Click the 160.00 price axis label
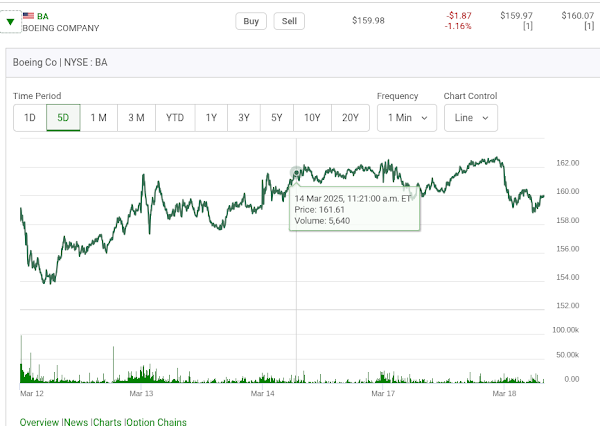This screenshot has width=600, height=426. pyautogui.click(x=567, y=191)
